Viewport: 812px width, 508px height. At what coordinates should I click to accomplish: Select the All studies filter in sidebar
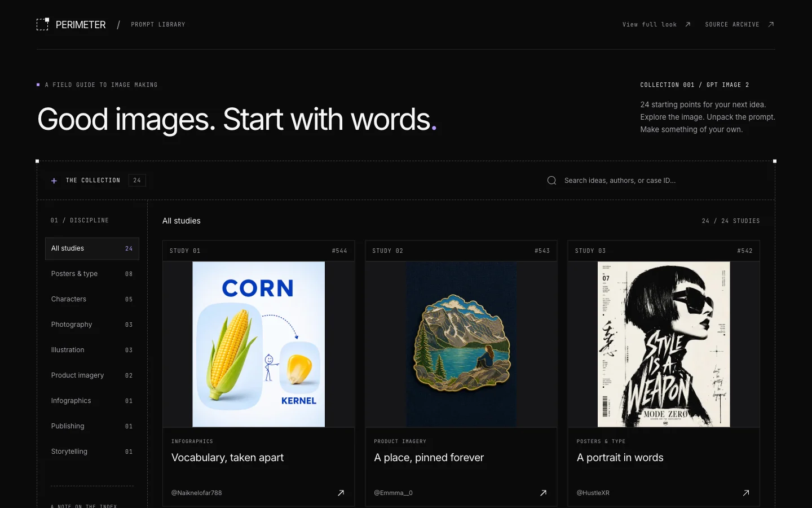tap(92, 248)
